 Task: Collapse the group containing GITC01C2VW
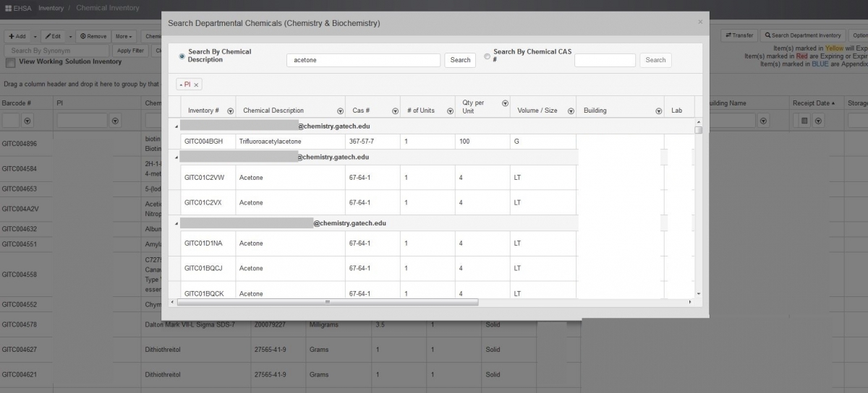tap(176, 157)
